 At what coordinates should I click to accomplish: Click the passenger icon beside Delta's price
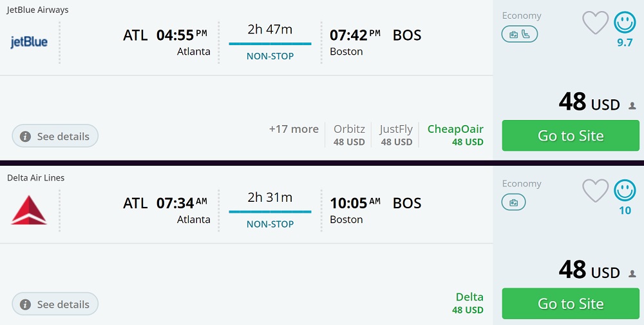[632, 274]
